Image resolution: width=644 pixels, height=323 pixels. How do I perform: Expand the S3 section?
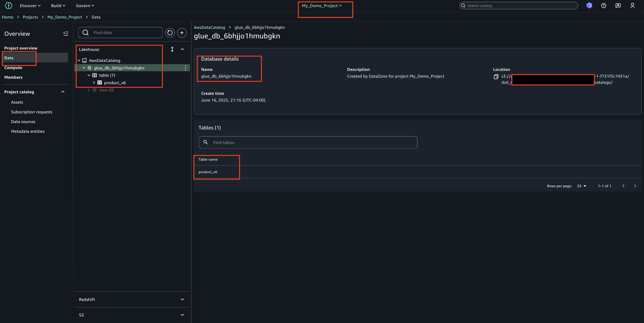(182, 315)
